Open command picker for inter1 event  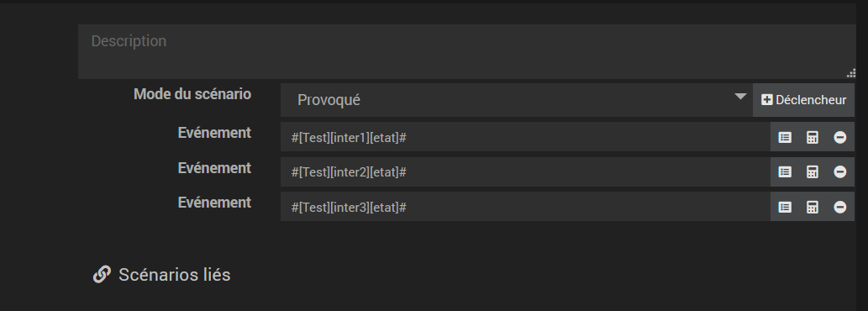[x=785, y=137]
